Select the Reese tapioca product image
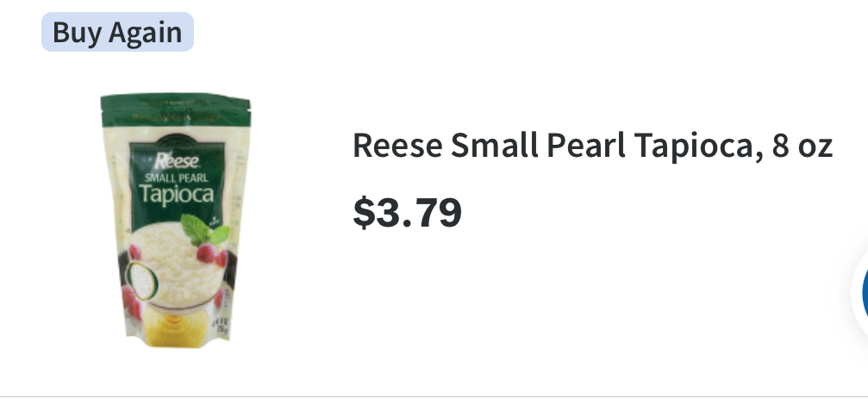This screenshot has width=868, height=405. [176, 221]
